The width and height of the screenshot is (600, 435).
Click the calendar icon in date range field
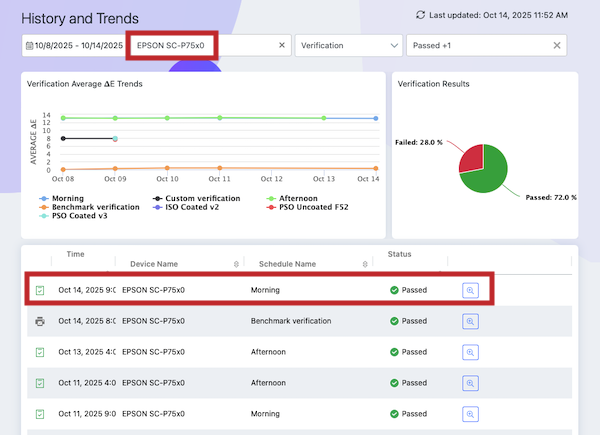pyautogui.click(x=28, y=46)
